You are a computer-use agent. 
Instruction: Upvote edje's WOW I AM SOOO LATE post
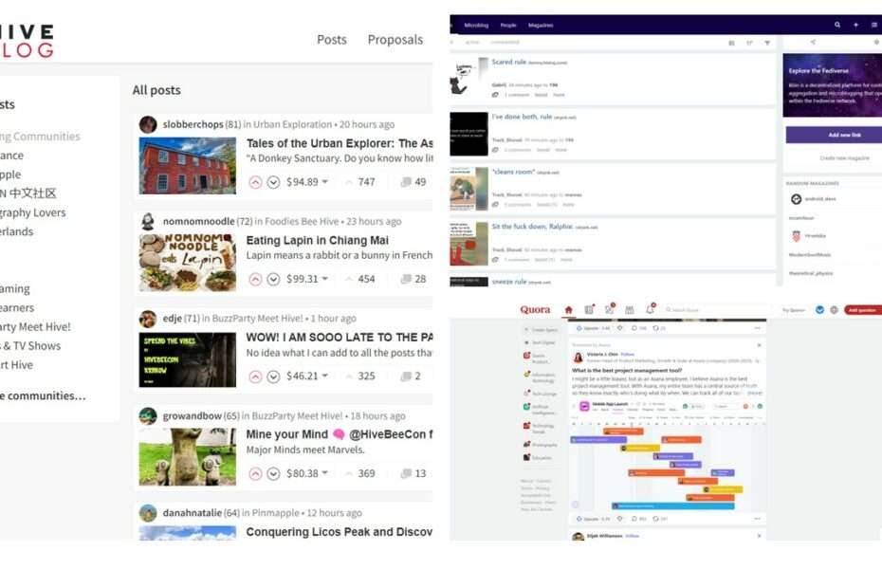click(255, 377)
